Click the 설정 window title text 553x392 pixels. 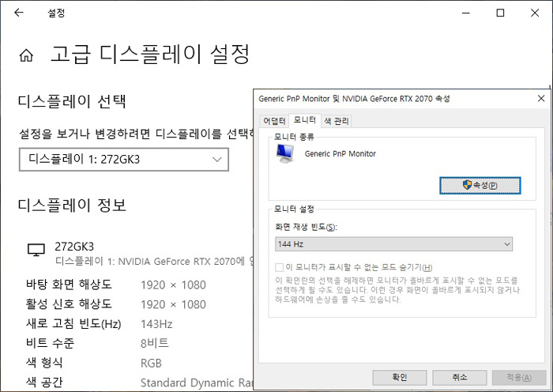pyautogui.click(x=56, y=13)
